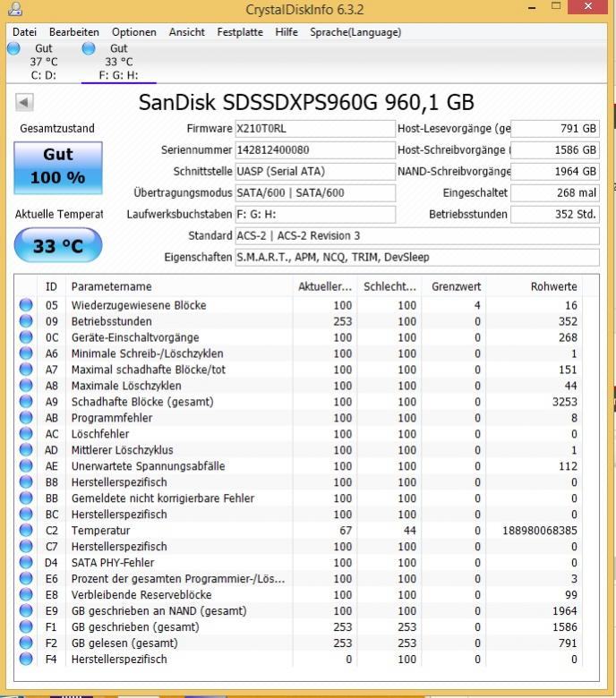Click the Firmware field X210T0RL
Screen dimensions: 616x698
coord(315,129)
